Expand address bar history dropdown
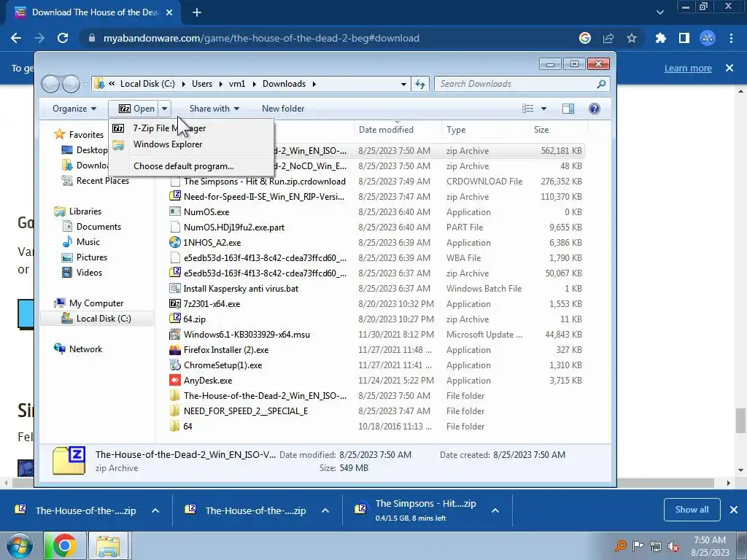Image resolution: width=747 pixels, height=560 pixels. (403, 84)
